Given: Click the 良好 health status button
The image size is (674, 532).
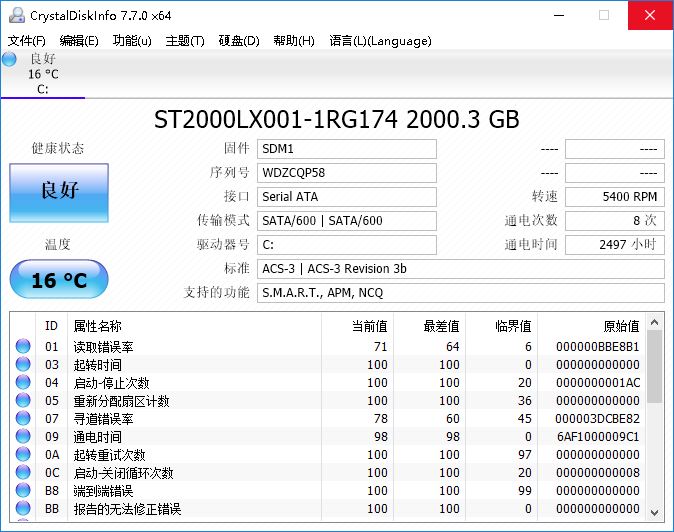Looking at the screenshot, I should (x=59, y=193).
